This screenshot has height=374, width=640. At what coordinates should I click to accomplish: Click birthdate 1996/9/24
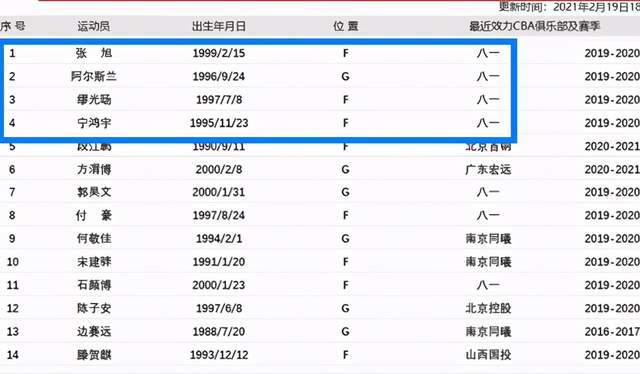(x=219, y=77)
